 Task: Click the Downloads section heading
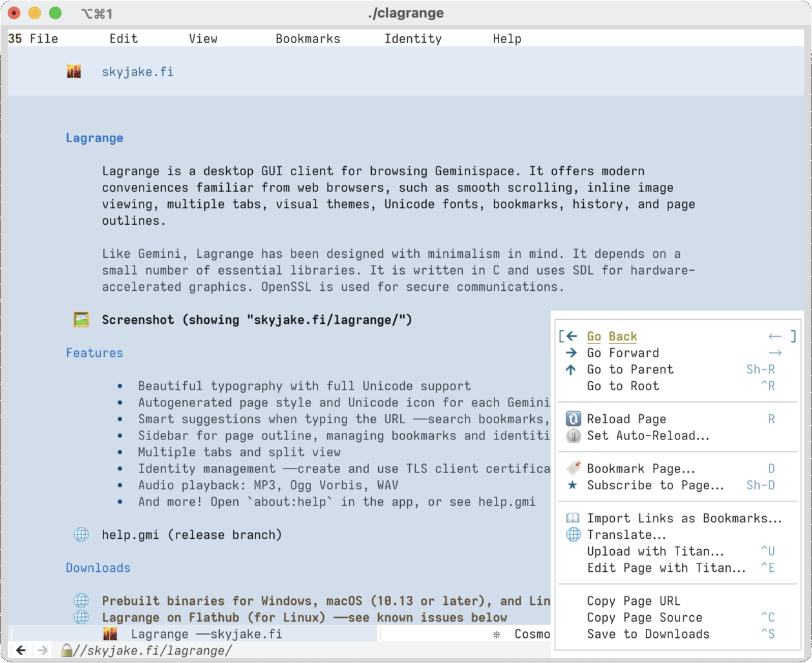click(x=98, y=567)
